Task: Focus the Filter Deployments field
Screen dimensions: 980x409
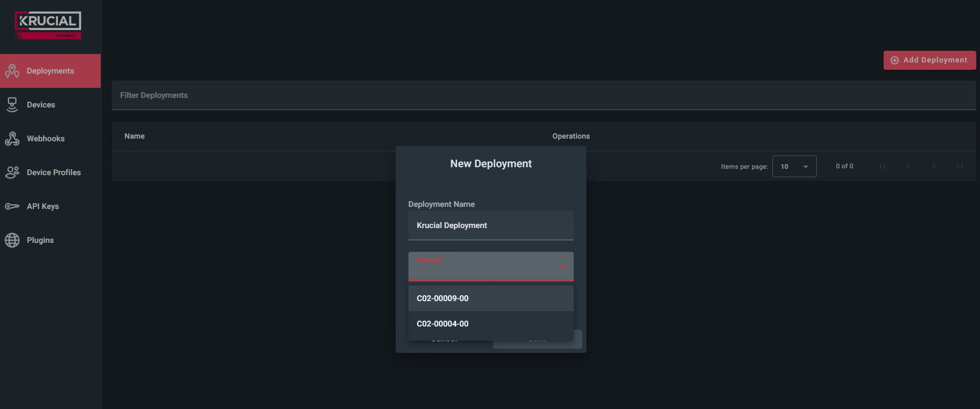Action: (544, 95)
